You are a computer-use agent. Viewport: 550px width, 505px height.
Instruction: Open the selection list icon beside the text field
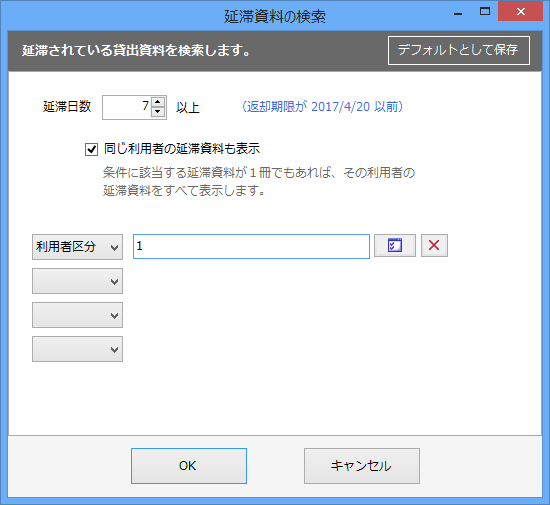pos(395,245)
